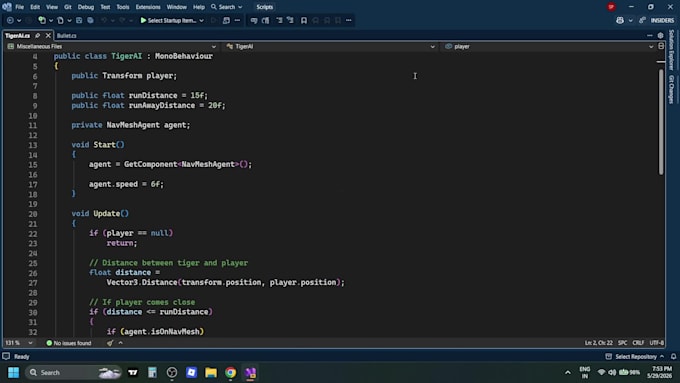Open the TigerAI type navigation dropdown
This screenshot has height=383, width=680.
coord(330,46)
